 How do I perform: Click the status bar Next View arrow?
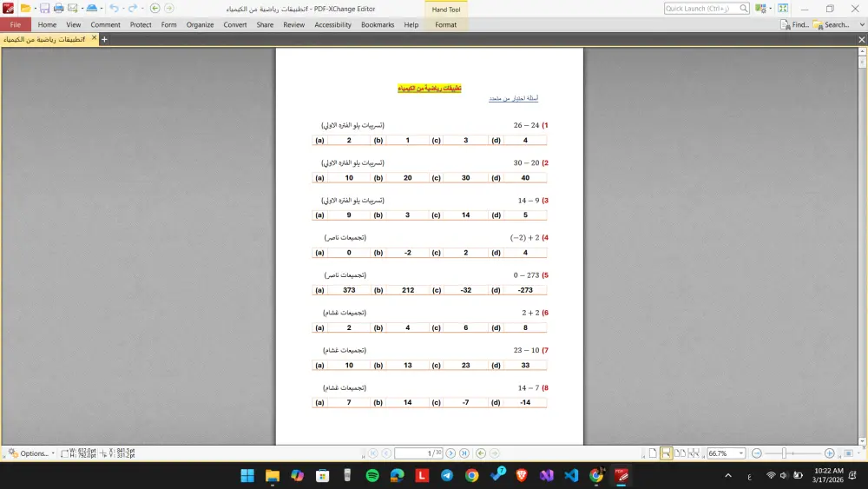(x=495, y=453)
